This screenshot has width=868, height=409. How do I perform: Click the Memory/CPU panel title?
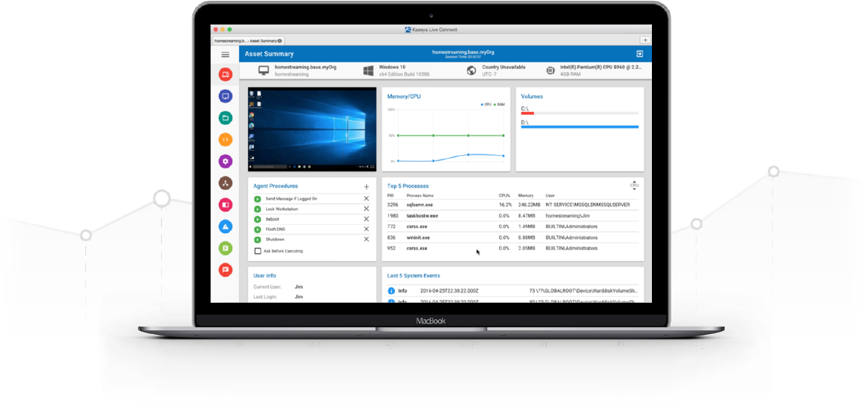click(403, 96)
